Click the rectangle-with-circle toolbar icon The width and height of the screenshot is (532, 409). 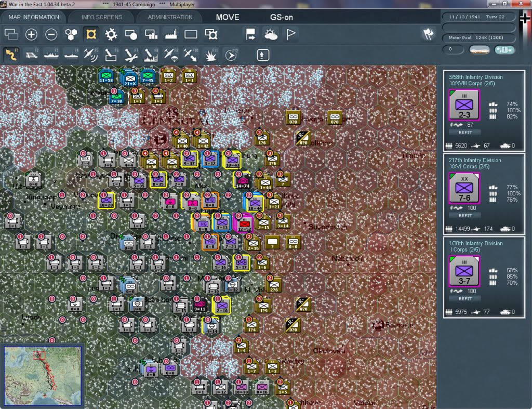tap(131, 34)
